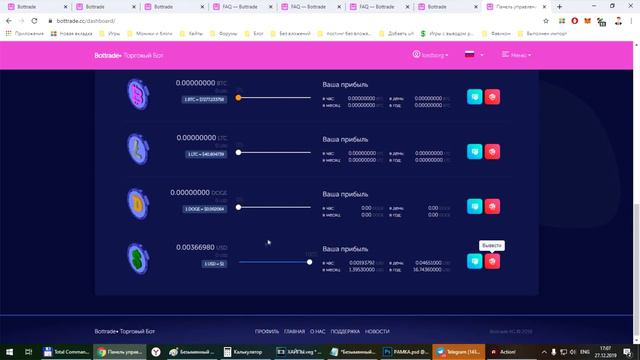640x360 pixels.
Task: Click the taskbar clock showing 17:07
Action: tap(606, 352)
